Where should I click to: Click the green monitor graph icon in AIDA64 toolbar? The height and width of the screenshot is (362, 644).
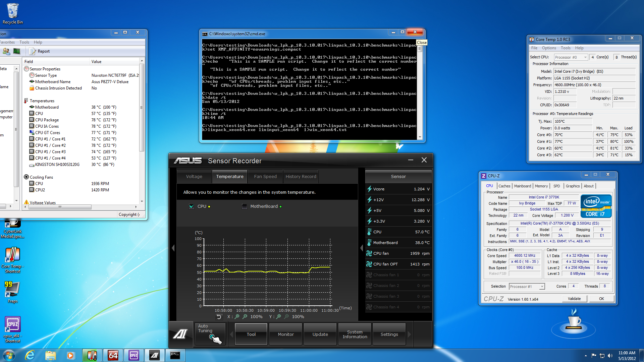pyautogui.click(x=16, y=51)
